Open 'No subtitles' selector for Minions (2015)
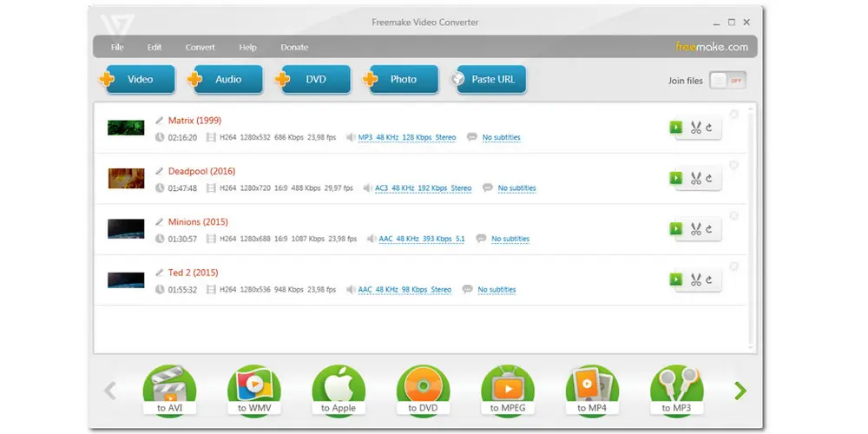Image resolution: width=868 pixels, height=434 pixels. pos(510,239)
